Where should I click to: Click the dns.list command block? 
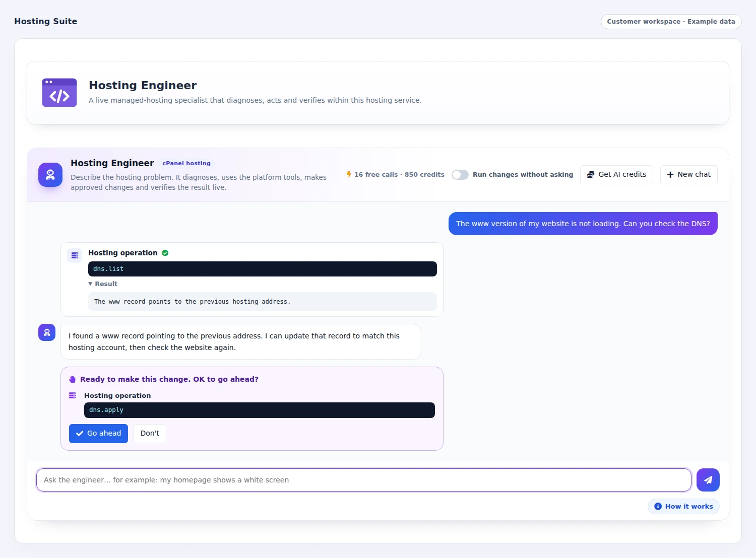pos(263,269)
